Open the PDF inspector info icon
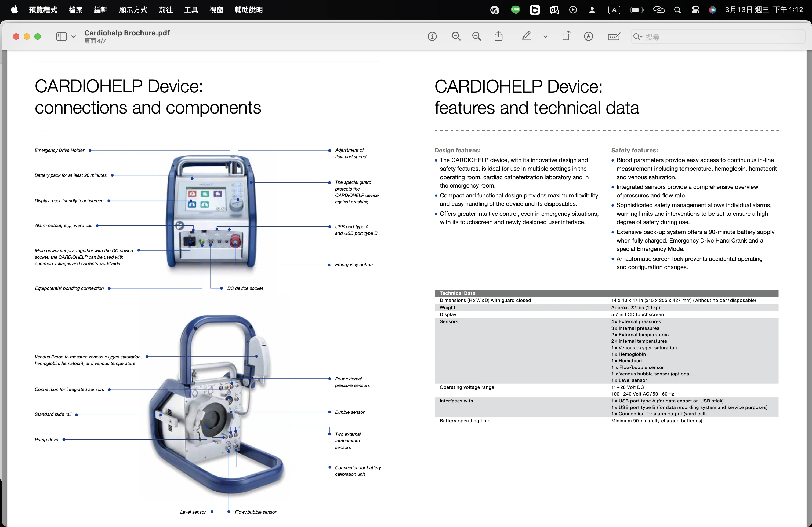 pyautogui.click(x=432, y=36)
